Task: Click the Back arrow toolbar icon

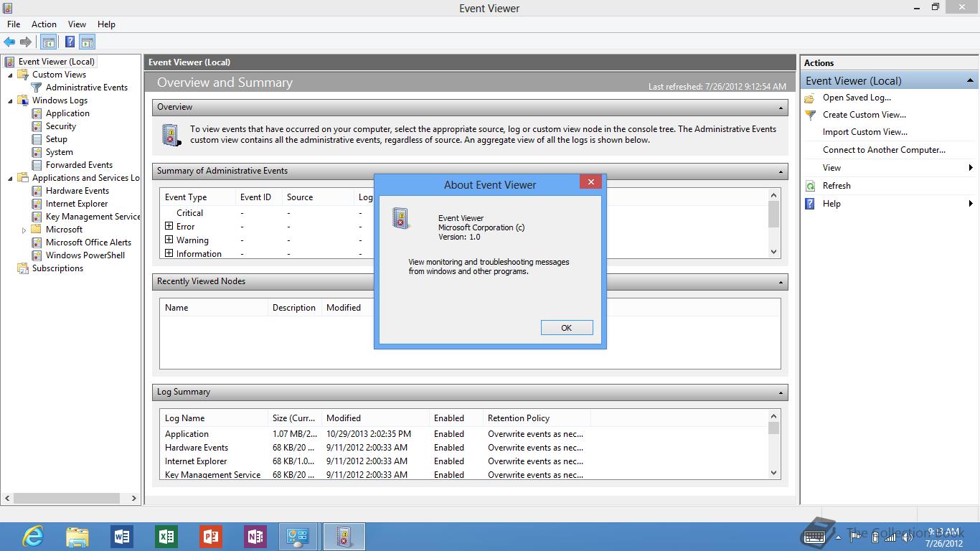Action: [x=9, y=42]
